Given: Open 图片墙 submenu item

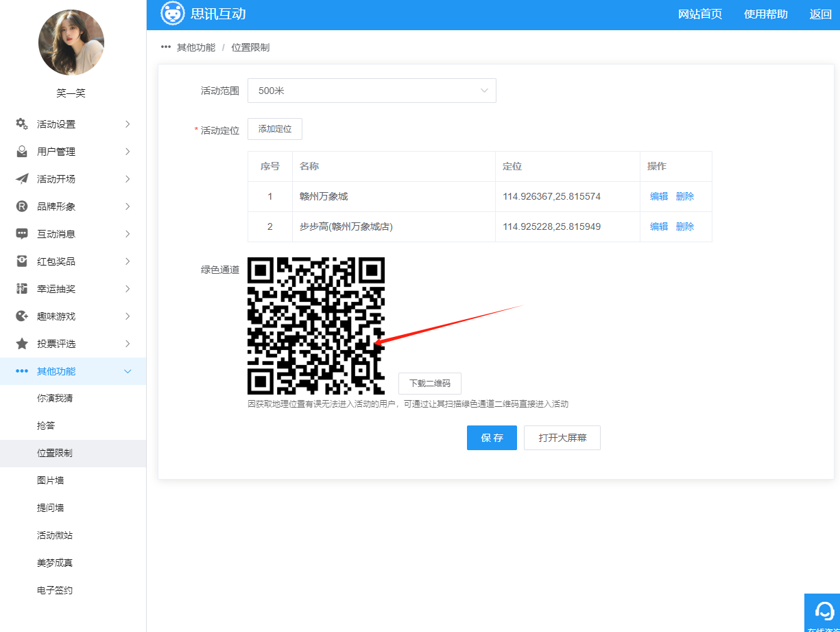Looking at the screenshot, I should click(73, 481).
